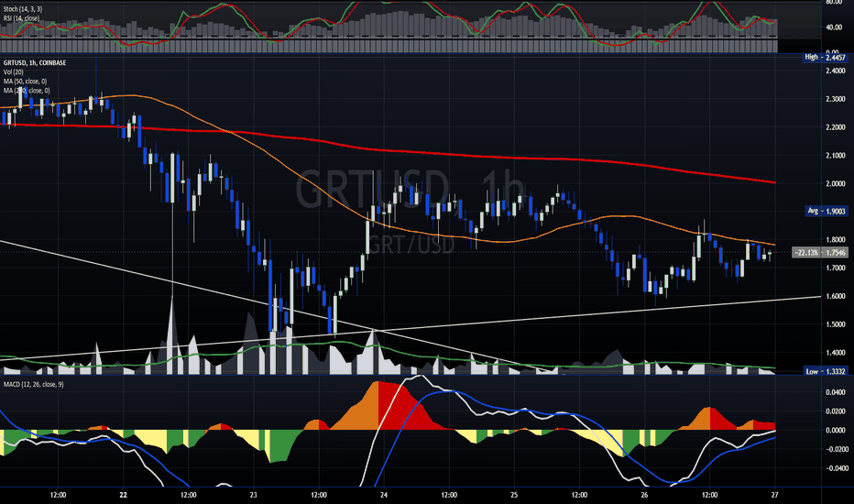
Task: Click the 2.0000 price axis value
Action: [836, 183]
